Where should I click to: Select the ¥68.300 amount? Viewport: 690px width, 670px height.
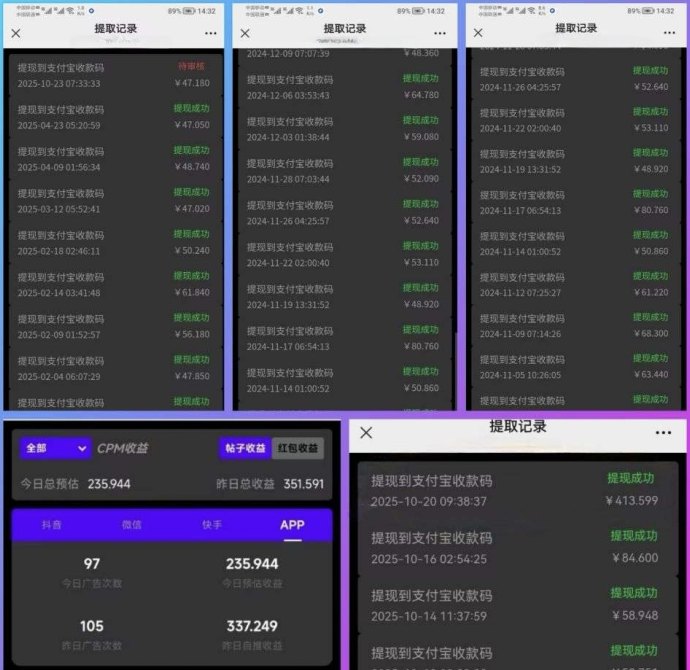(651, 333)
